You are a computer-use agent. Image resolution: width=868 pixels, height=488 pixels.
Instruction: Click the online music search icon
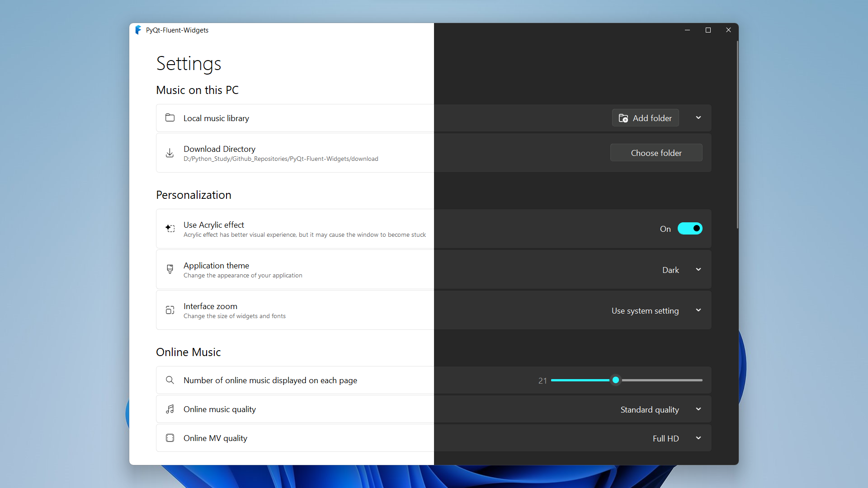coord(170,380)
